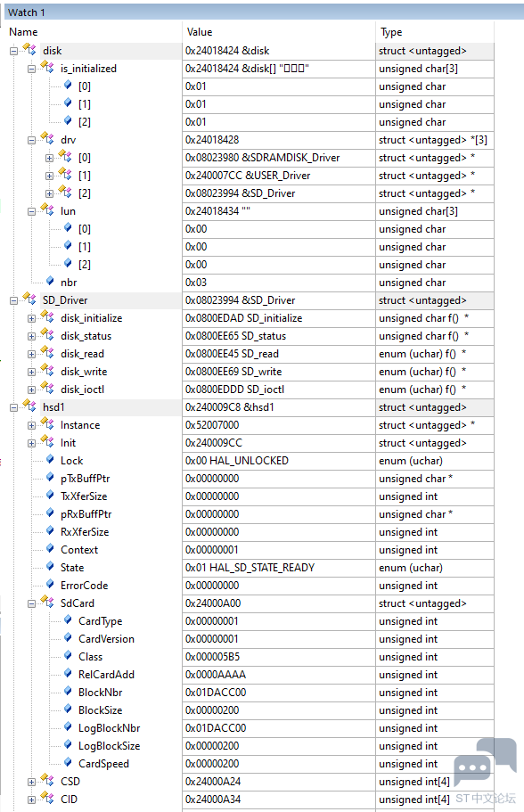Expand the disk_read member

click(x=31, y=354)
